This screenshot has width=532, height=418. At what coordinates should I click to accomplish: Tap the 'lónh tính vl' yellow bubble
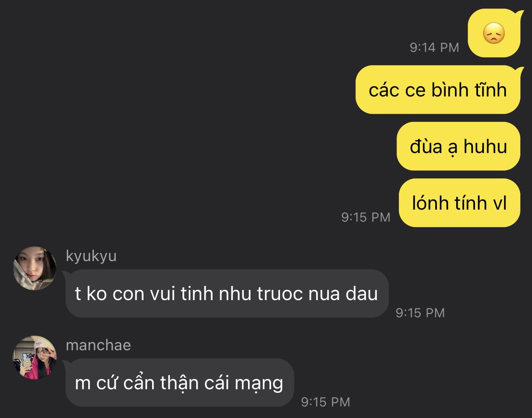click(459, 203)
